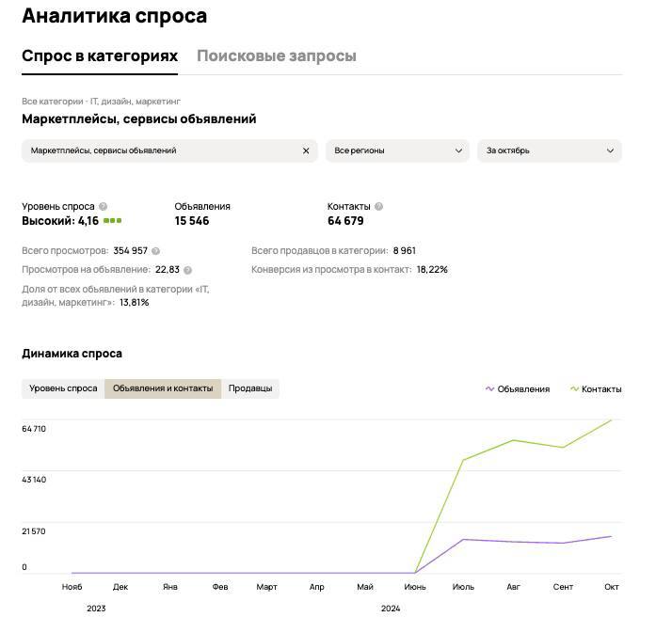Click the Окт data point on chart
Screen dimensions: 672x617
point(611,420)
